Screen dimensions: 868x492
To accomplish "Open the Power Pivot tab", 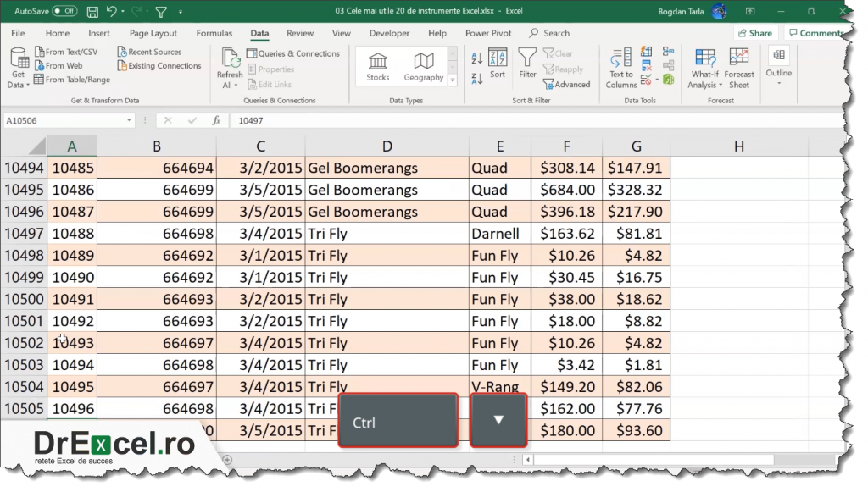I will (x=487, y=33).
